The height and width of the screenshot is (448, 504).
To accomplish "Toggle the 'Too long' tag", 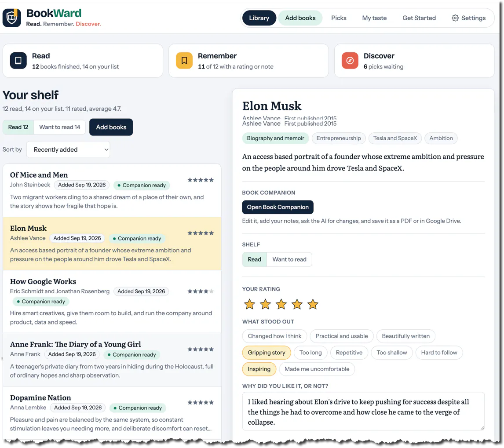I will 310,353.
